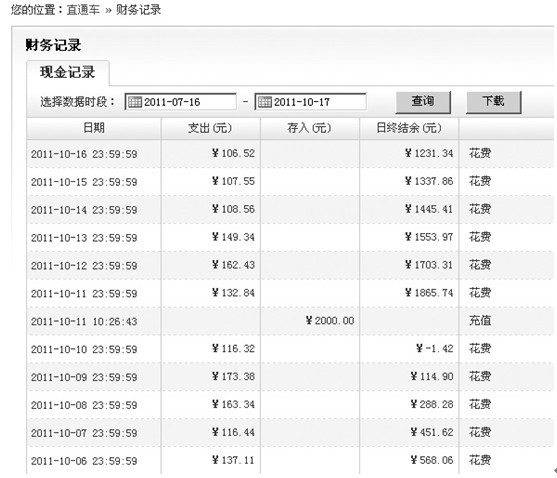Click 充值 label in recharge row
Image resolution: width=557 pixels, height=478 pixels.
[x=480, y=321]
